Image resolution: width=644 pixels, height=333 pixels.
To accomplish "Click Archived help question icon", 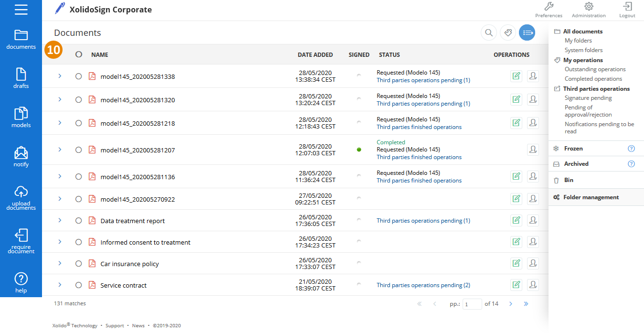I will pyautogui.click(x=631, y=164).
